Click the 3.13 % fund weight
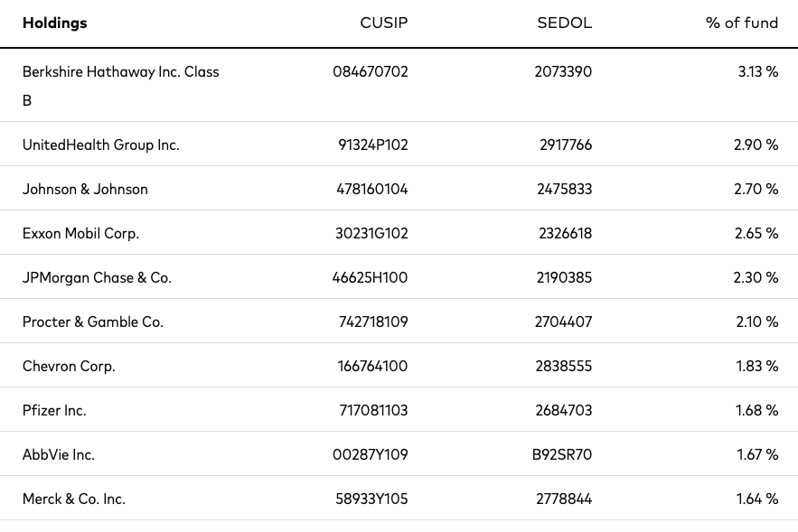798x532 pixels. coord(757,72)
